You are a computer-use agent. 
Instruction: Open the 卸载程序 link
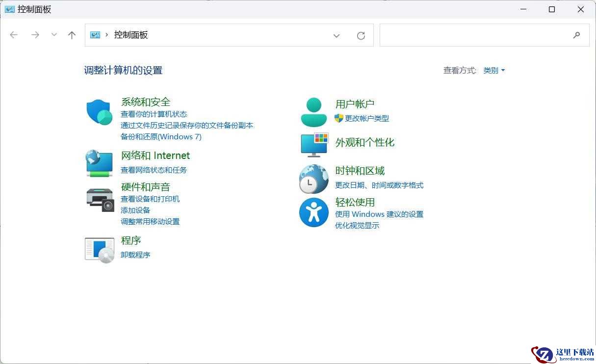coord(135,255)
